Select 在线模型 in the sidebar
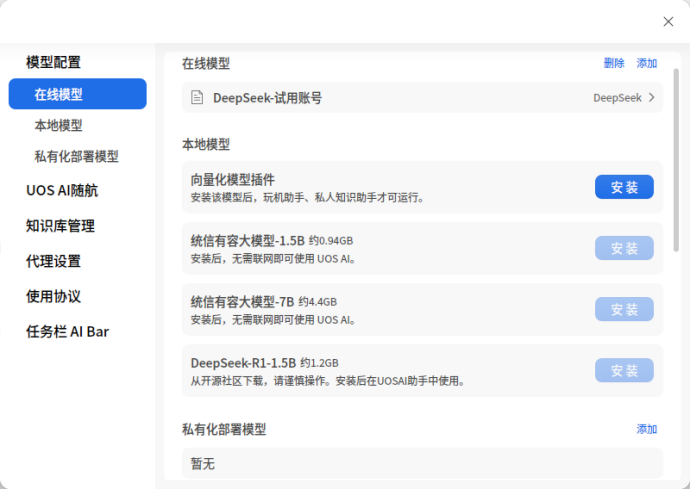690x489 pixels. click(77, 94)
